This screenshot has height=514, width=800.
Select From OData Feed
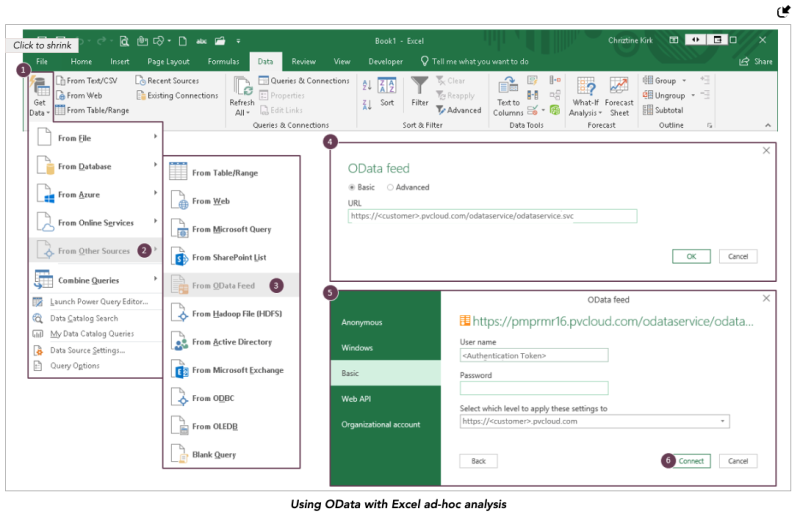tap(231, 285)
